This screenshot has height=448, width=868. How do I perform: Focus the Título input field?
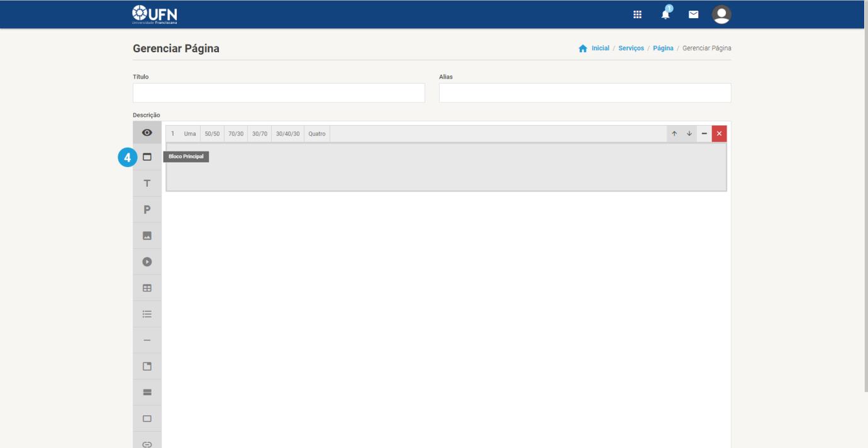pyautogui.click(x=279, y=93)
